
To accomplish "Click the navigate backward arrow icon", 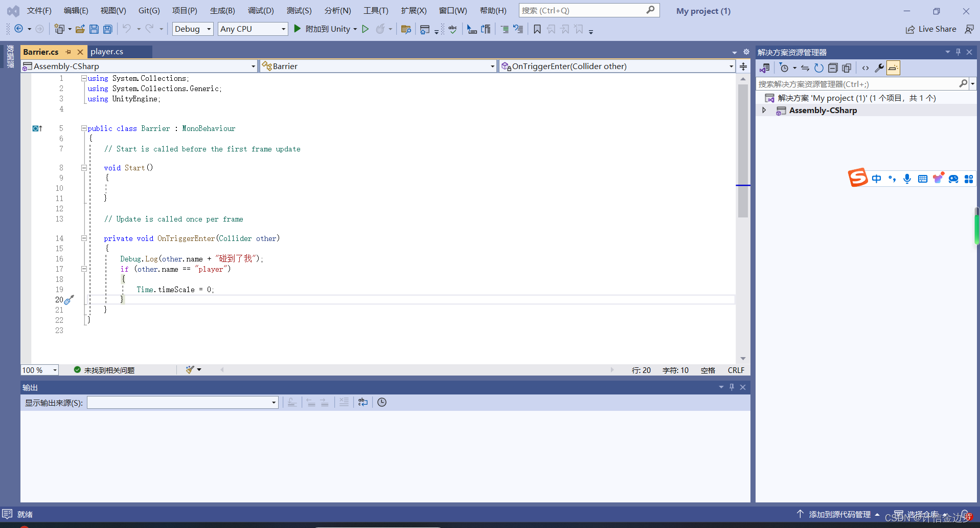I will [x=18, y=29].
